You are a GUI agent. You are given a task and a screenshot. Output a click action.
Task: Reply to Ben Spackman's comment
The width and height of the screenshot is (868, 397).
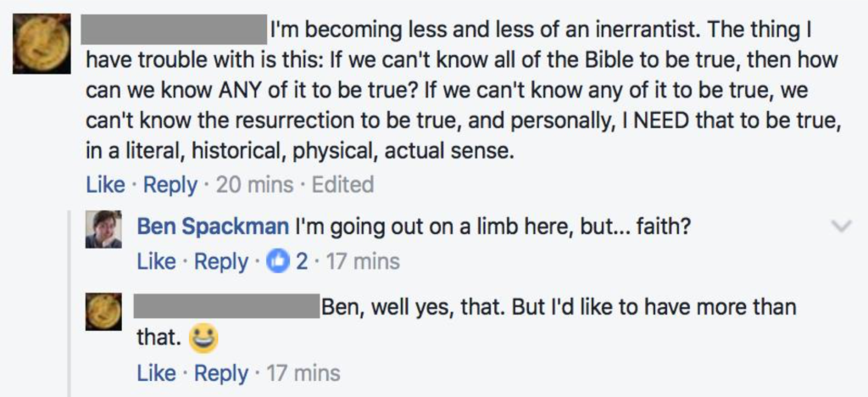[220, 262]
